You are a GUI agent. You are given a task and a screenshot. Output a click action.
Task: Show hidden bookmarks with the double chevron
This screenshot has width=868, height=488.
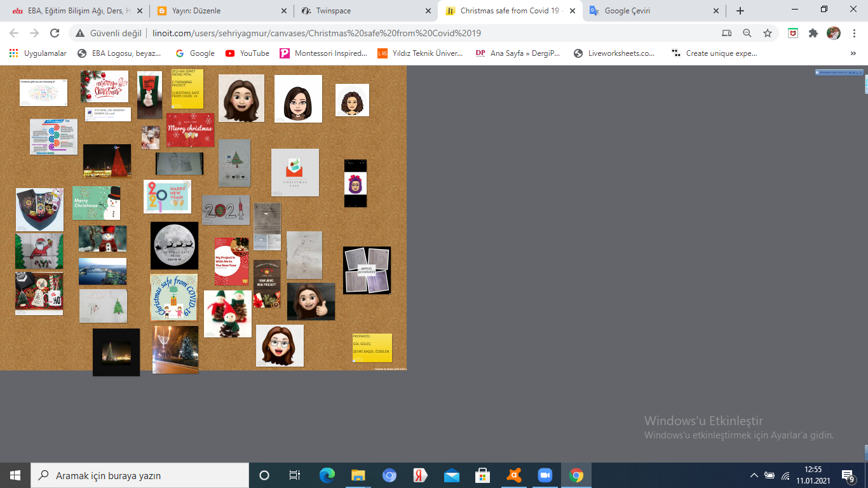coord(853,53)
